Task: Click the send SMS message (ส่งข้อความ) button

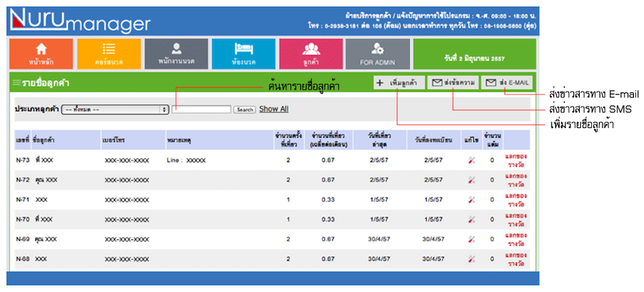Action: [453, 83]
